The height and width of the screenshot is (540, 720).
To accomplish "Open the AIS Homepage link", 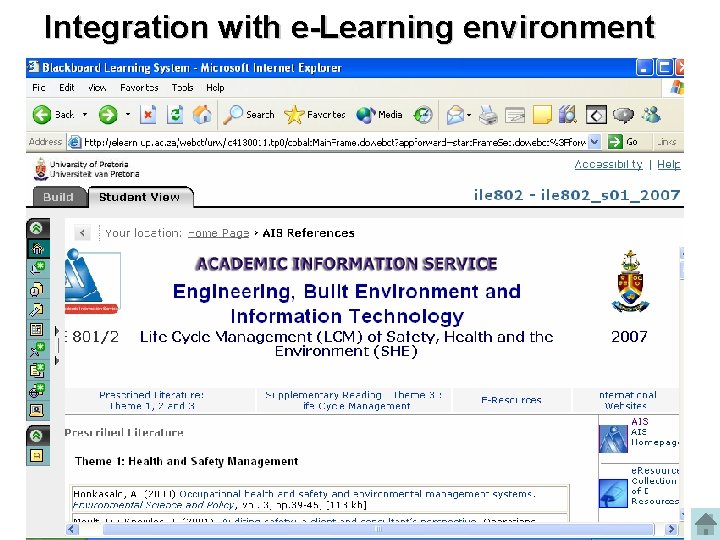I will point(654,432).
